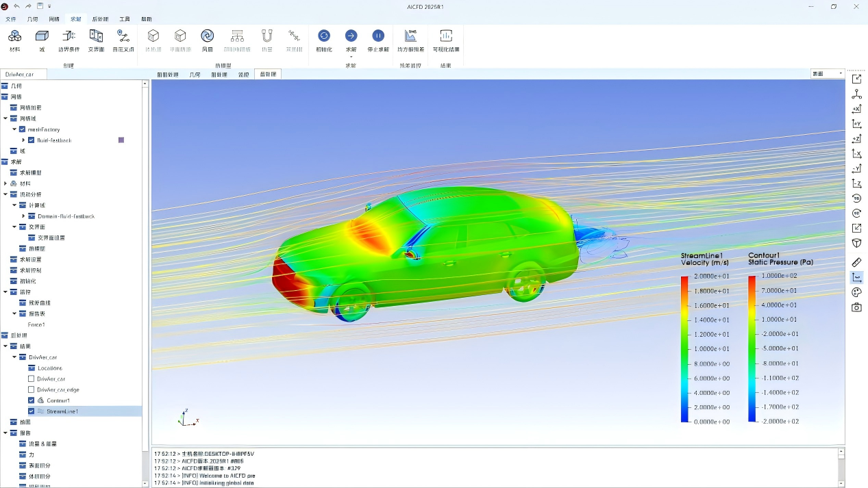Set view to +Y axis icon
This screenshot has width=868, height=488.
click(856, 124)
